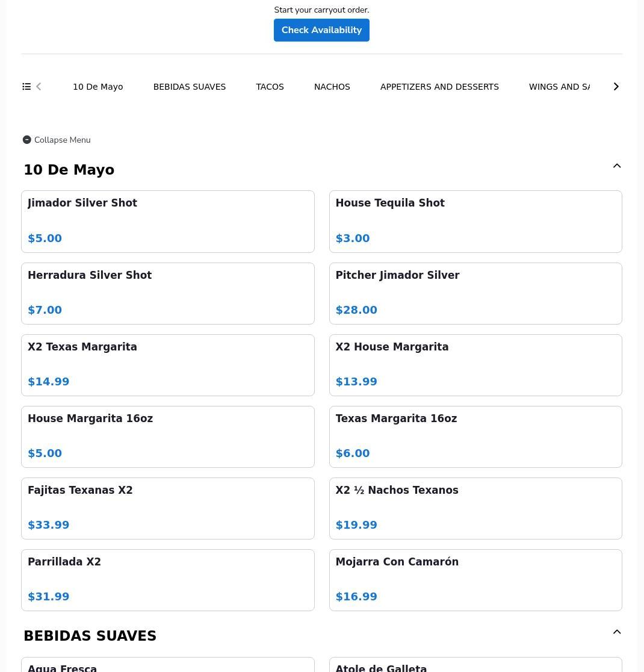Jump to the 10 De Mayo tab
This screenshot has width=644, height=672.
[x=98, y=87]
